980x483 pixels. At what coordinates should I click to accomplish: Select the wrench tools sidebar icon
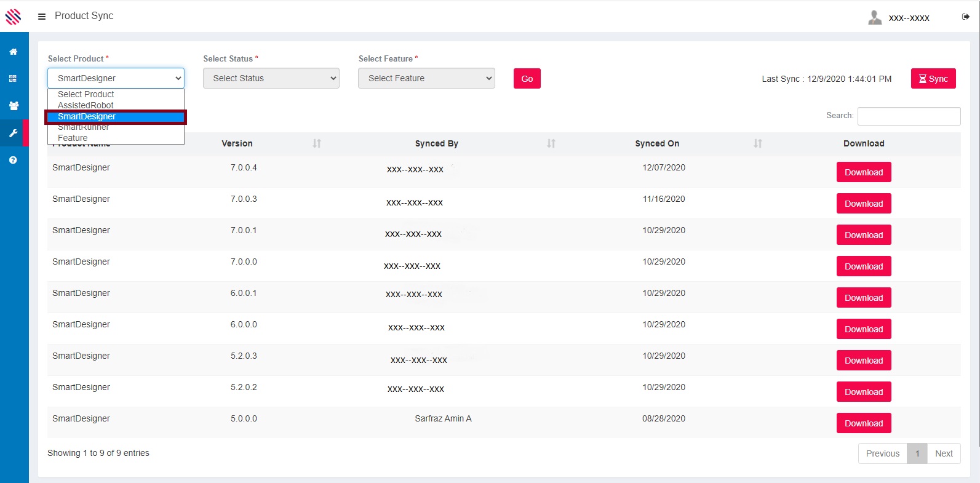[13, 133]
